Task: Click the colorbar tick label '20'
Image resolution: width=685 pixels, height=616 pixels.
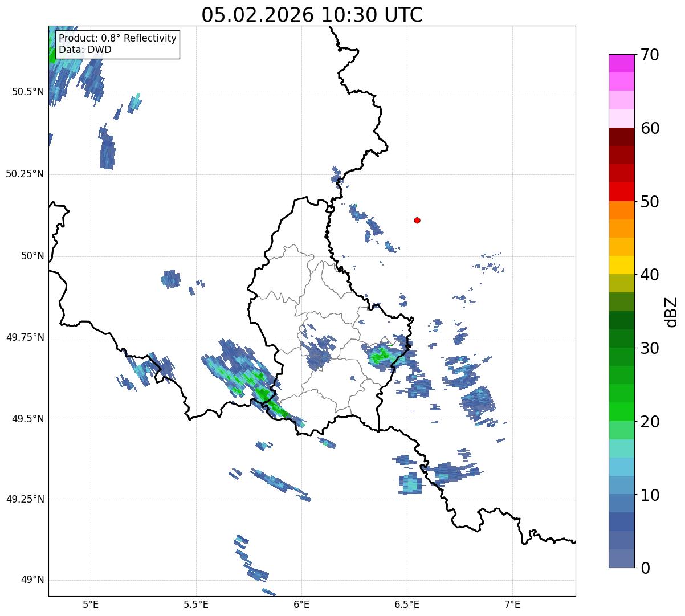Action: pyautogui.click(x=650, y=422)
